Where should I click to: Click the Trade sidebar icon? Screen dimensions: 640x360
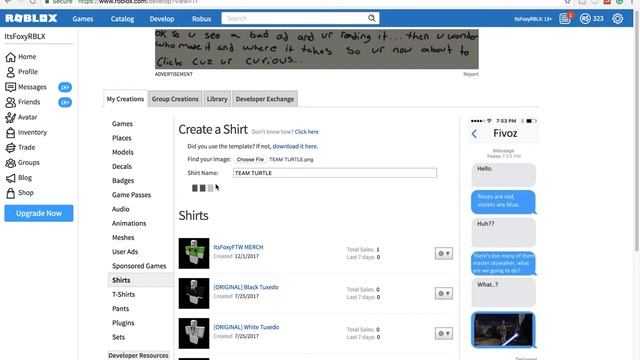[x=11, y=147]
